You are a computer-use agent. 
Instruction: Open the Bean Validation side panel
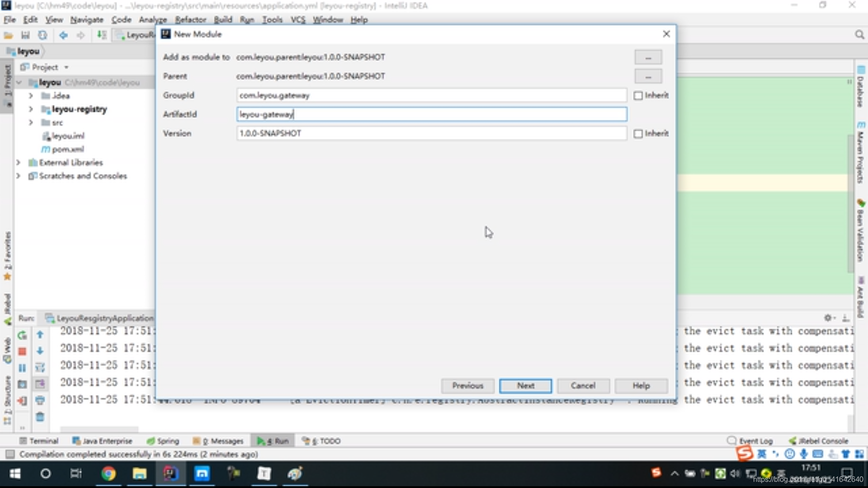click(x=860, y=230)
